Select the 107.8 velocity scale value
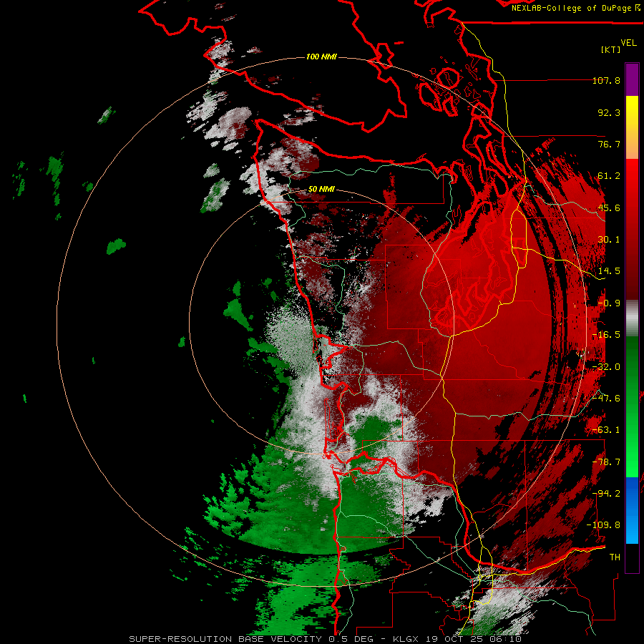The width and height of the screenshot is (644, 644). [606, 80]
